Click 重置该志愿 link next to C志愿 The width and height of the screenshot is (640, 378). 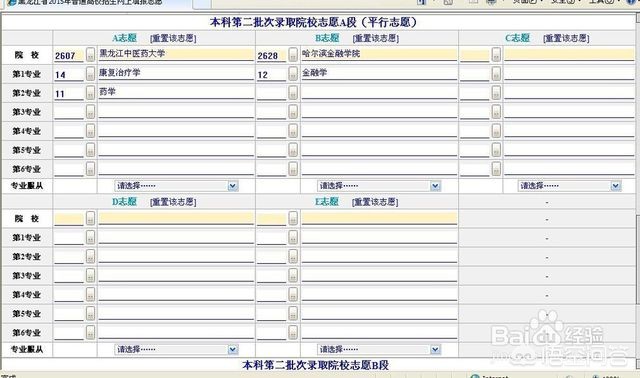pos(566,38)
